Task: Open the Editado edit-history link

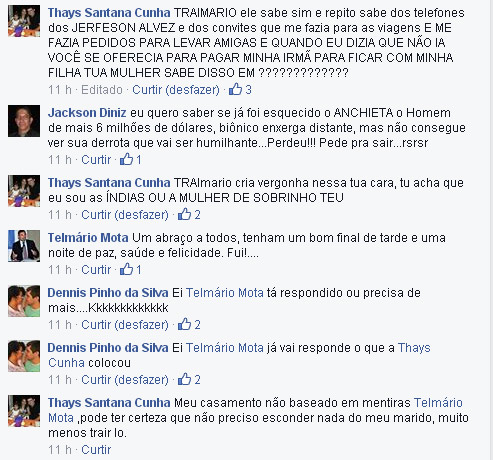Action: click(x=102, y=90)
